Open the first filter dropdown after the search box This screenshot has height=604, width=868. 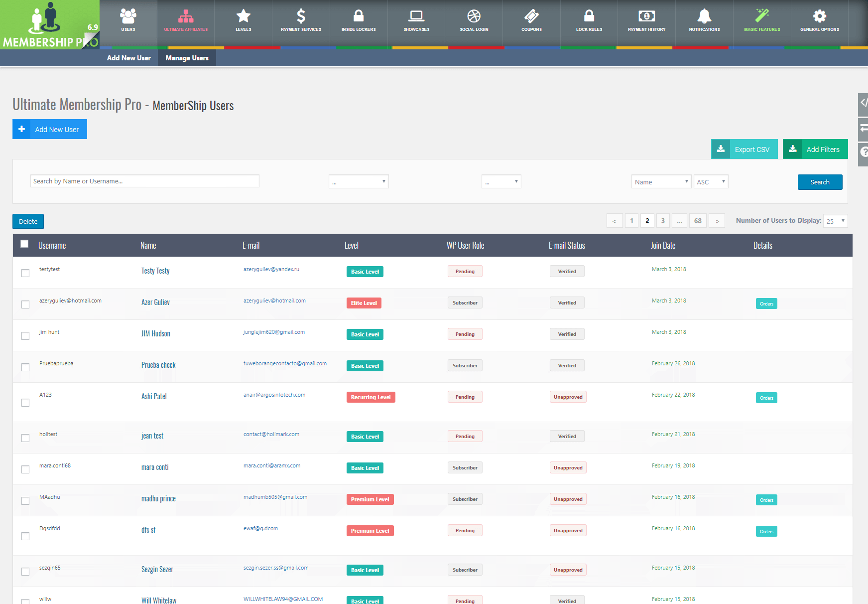tap(359, 181)
